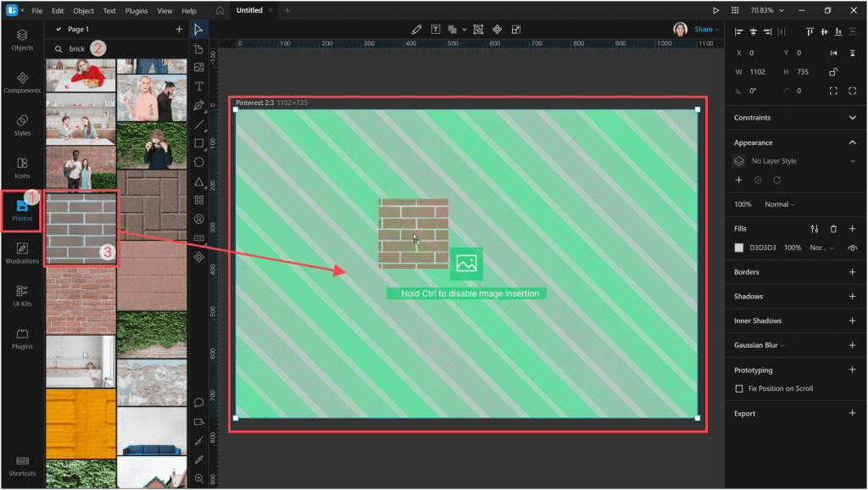Image resolution: width=868 pixels, height=490 pixels.
Task: Add a new page with plus
Action: point(179,30)
